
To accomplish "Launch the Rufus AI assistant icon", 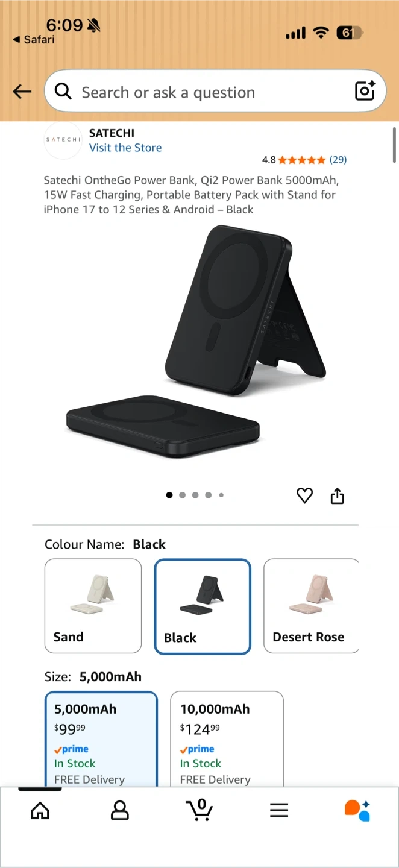I will pyautogui.click(x=357, y=810).
